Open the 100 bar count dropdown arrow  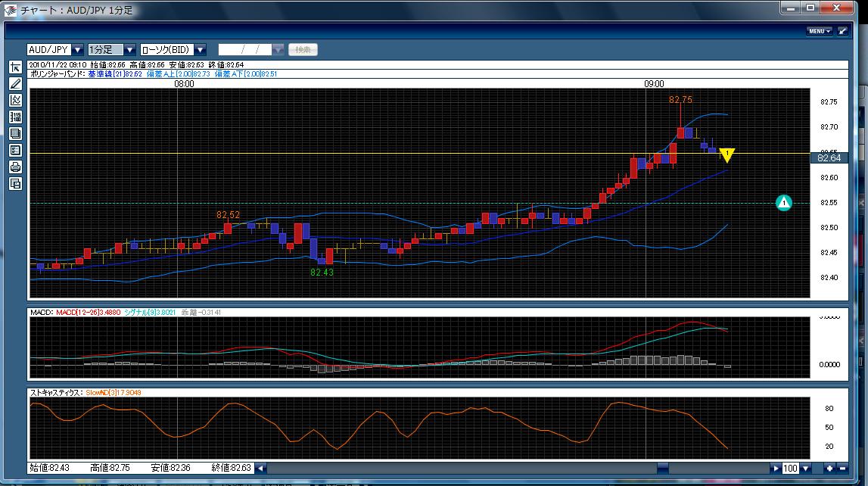coord(805,469)
